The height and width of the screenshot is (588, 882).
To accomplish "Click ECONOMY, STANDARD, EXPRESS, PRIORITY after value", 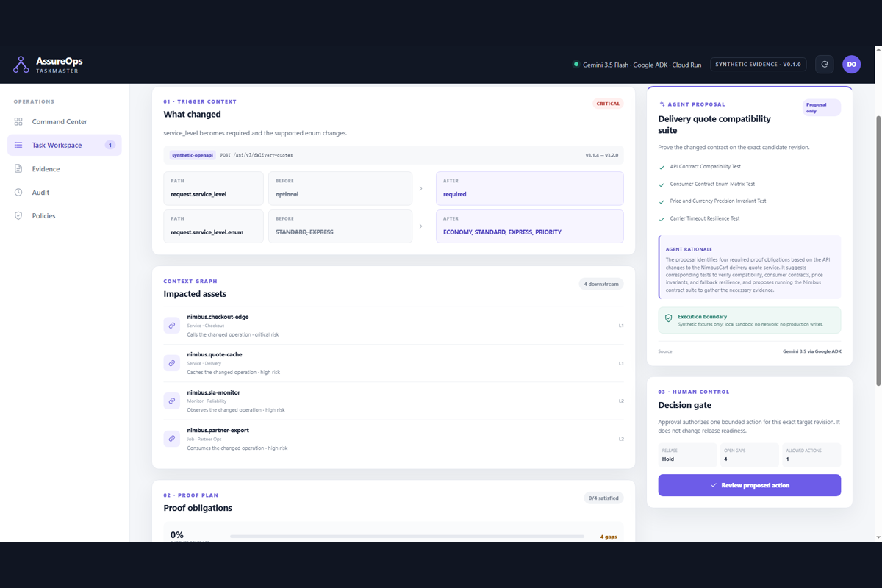I will pyautogui.click(x=502, y=232).
